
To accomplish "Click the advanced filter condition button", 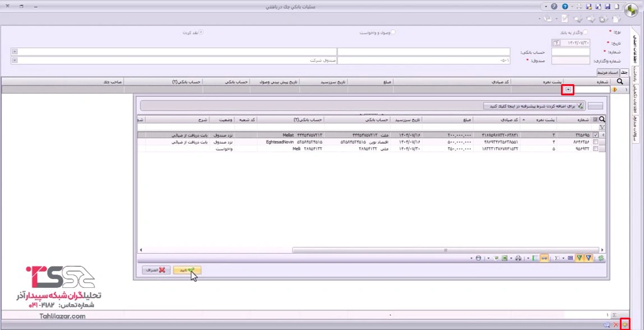I will pos(535,106).
